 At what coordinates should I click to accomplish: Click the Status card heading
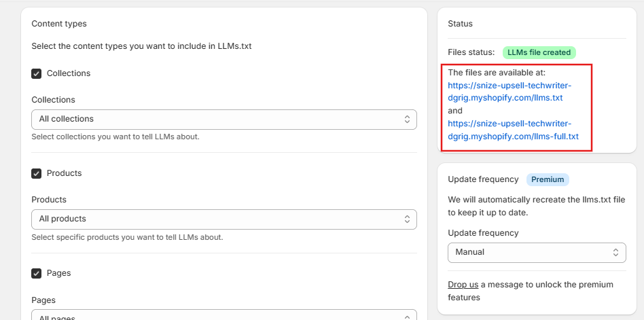click(460, 24)
